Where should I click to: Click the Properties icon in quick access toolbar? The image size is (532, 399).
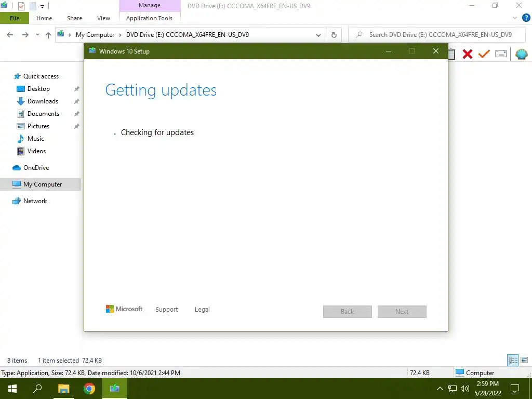[21, 6]
